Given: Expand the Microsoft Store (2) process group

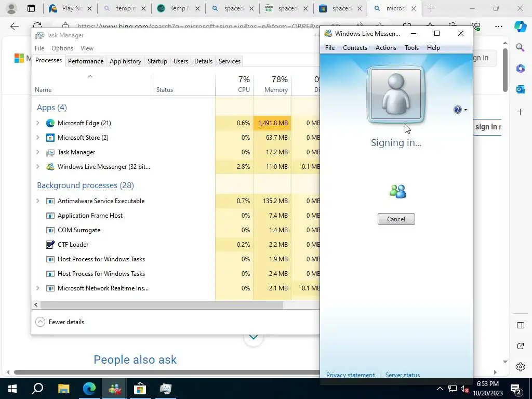Looking at the screenshot, I should [x=37, y=138].
